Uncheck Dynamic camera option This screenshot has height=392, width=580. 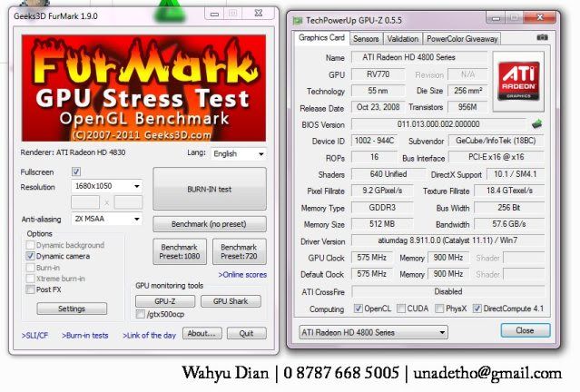[30, 256]
